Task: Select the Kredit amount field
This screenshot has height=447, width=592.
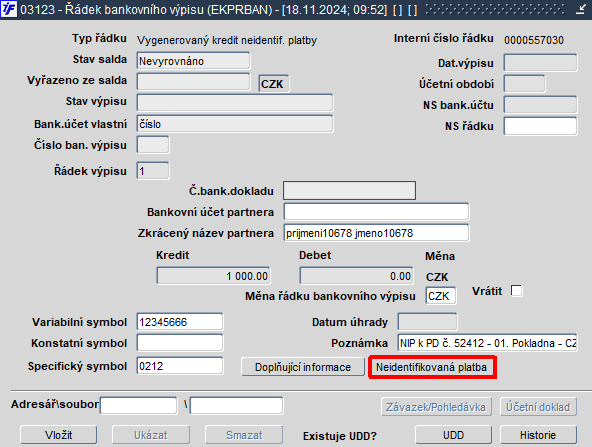Action: (213, 276)
